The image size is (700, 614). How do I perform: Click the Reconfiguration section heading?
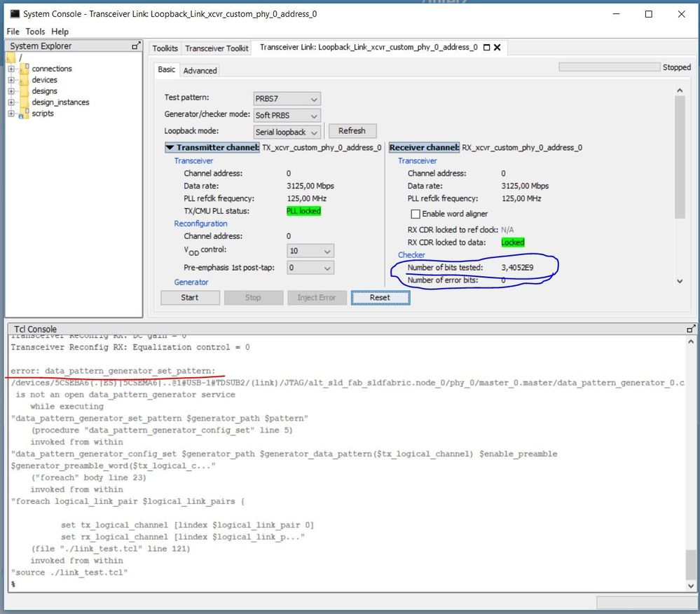200,224
